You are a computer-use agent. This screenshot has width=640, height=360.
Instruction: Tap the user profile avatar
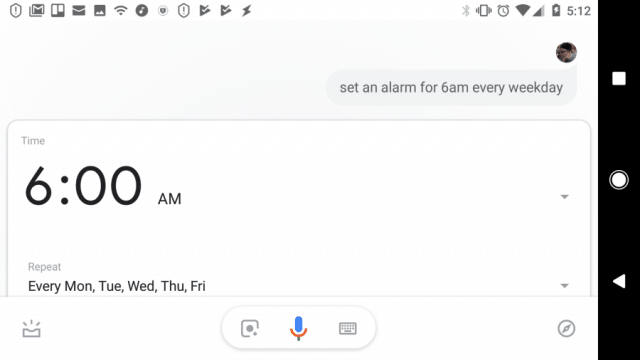[566, 52]
